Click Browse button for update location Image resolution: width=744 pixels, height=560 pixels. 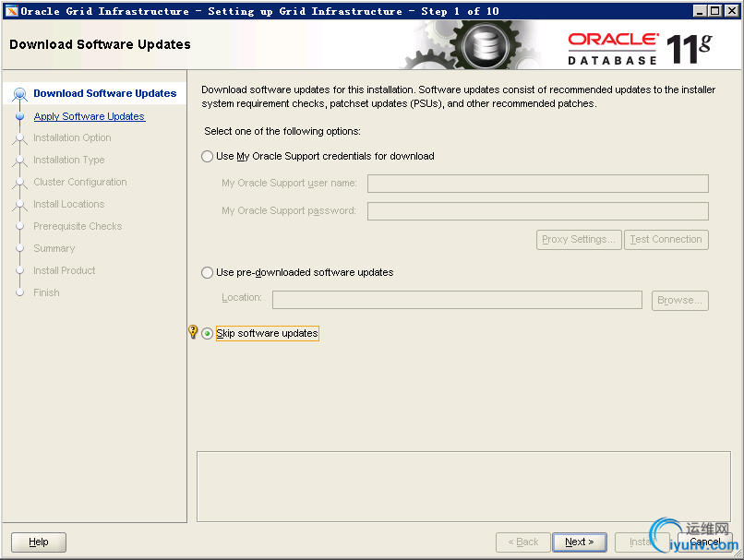point(679,301)
